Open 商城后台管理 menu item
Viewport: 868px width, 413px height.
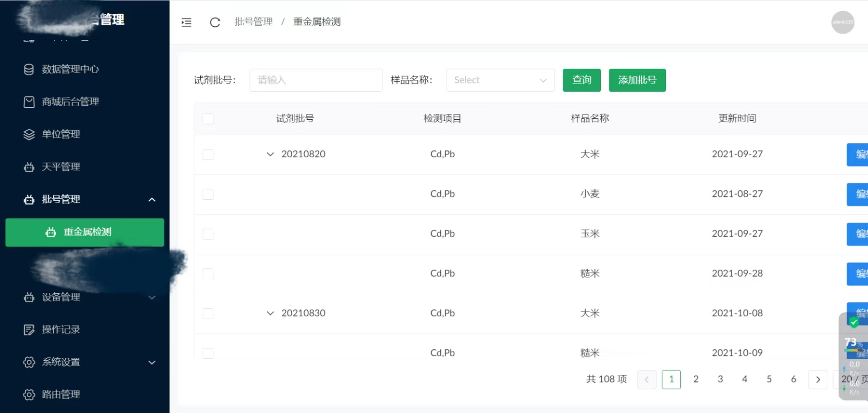[85, 102]
